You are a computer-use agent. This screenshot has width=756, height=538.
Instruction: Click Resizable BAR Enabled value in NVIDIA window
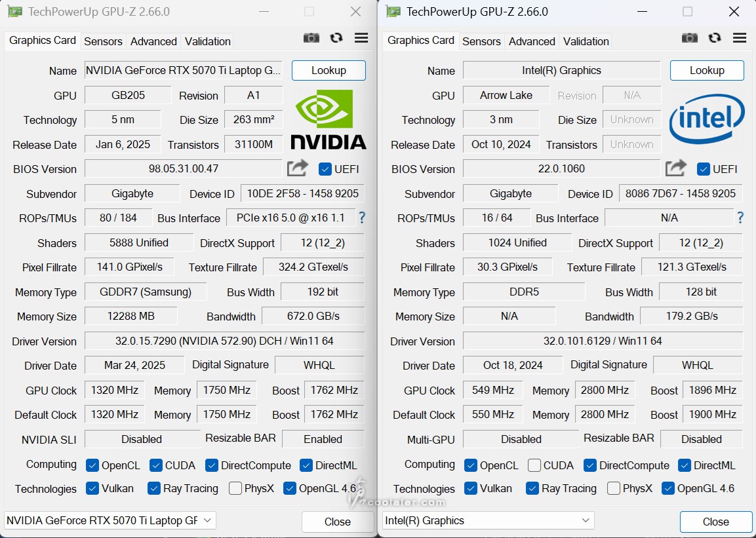323,439
